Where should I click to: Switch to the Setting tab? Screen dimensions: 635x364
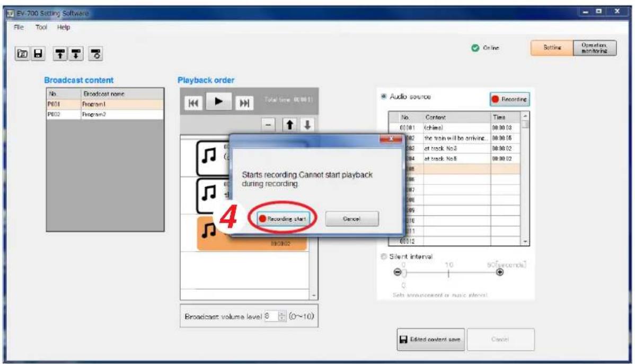(552, 48)
